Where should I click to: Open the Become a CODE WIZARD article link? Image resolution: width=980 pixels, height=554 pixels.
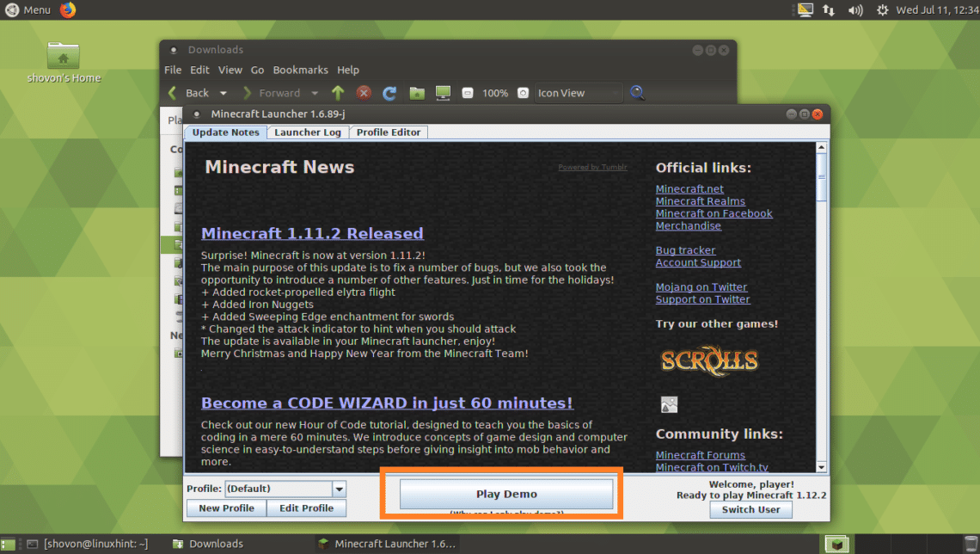(x=387, y=403)
